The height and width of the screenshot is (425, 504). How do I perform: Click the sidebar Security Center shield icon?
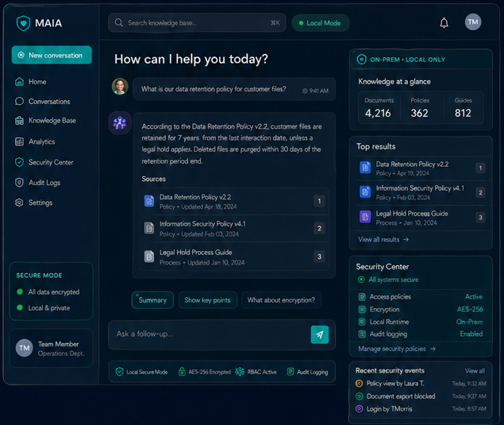tap(19, 162)
